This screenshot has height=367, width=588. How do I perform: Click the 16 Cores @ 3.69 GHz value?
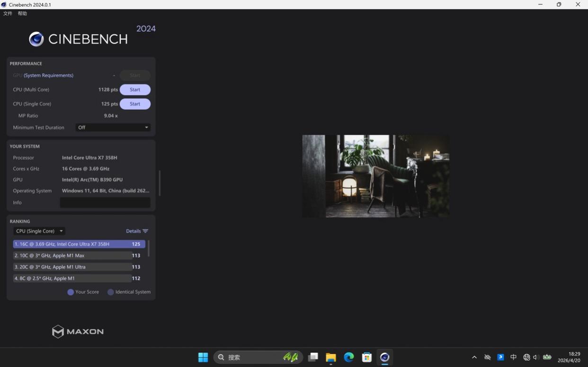click(x=86, y=168)
